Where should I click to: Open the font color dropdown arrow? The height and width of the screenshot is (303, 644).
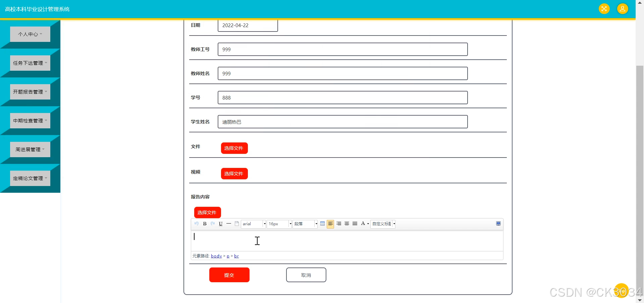pyautogui.click(x=368, y=224)
